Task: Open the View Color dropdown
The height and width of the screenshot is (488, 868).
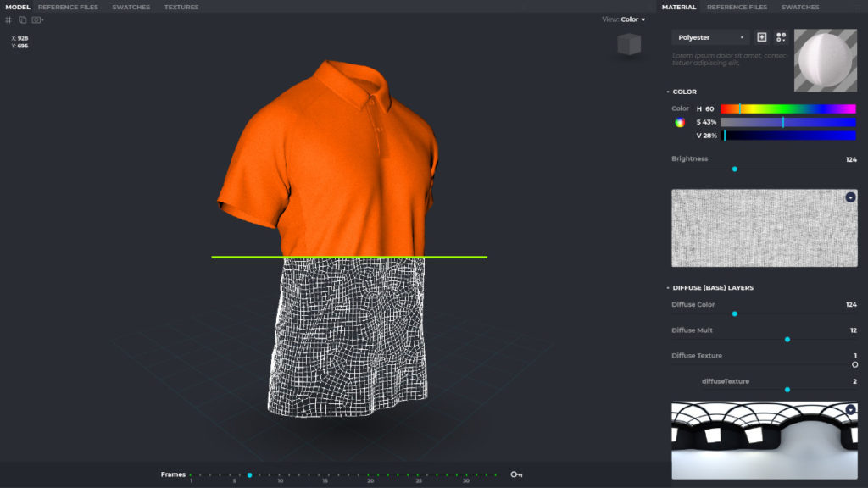Action: 624,19
